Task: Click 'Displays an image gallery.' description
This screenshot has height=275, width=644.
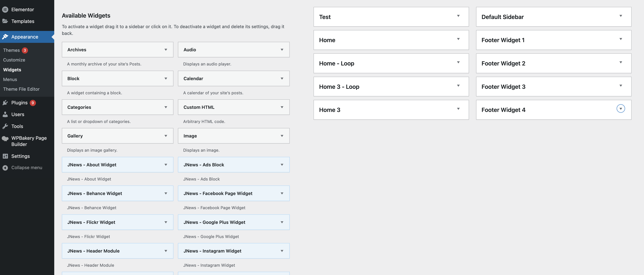Action: click(x=92, y=150)
